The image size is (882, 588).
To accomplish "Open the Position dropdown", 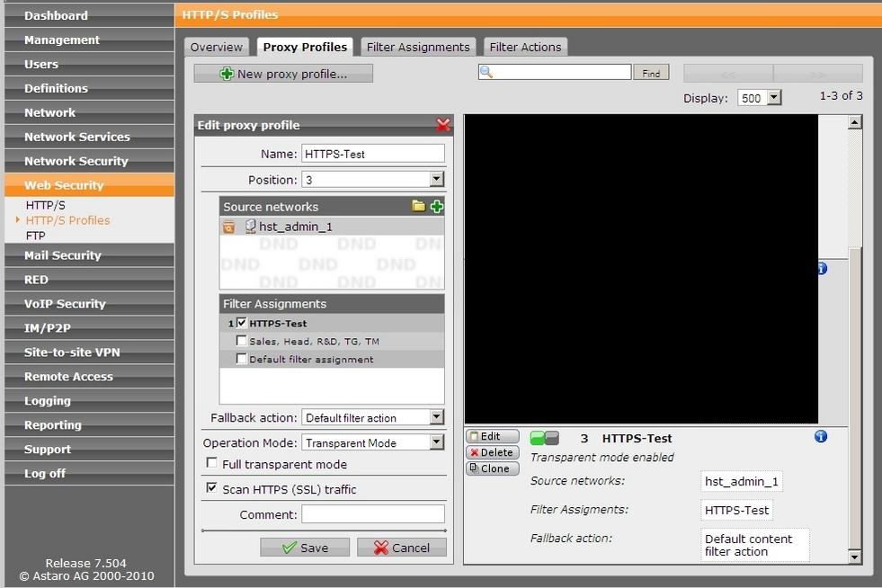I will point(436,180).
